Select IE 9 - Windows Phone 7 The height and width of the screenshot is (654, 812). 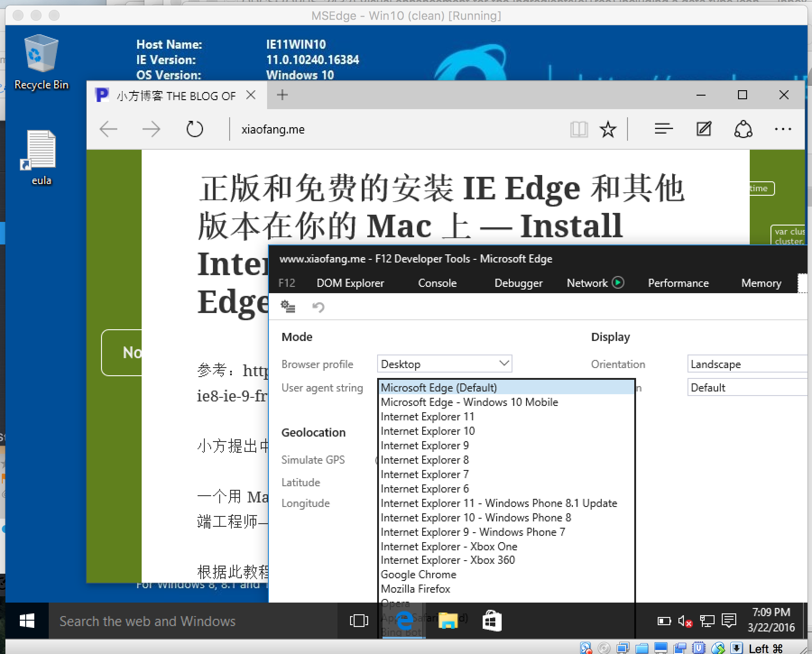point(506,532)
